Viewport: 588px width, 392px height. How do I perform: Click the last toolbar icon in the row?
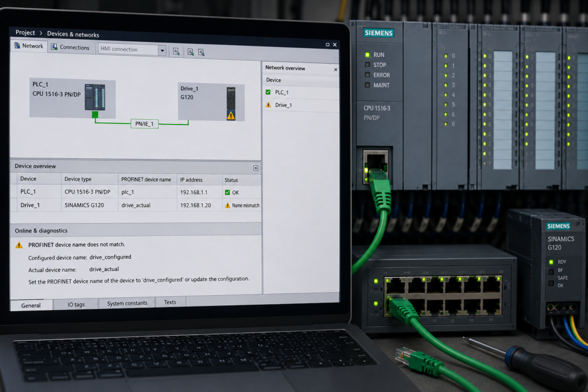tap(202, 52)
